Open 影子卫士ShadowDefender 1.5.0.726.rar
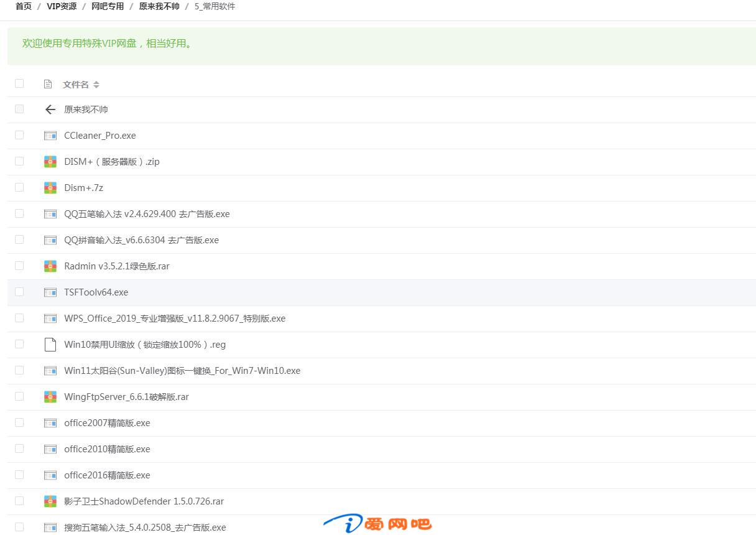This screenshot has height=535, width=756. (144, 501)
